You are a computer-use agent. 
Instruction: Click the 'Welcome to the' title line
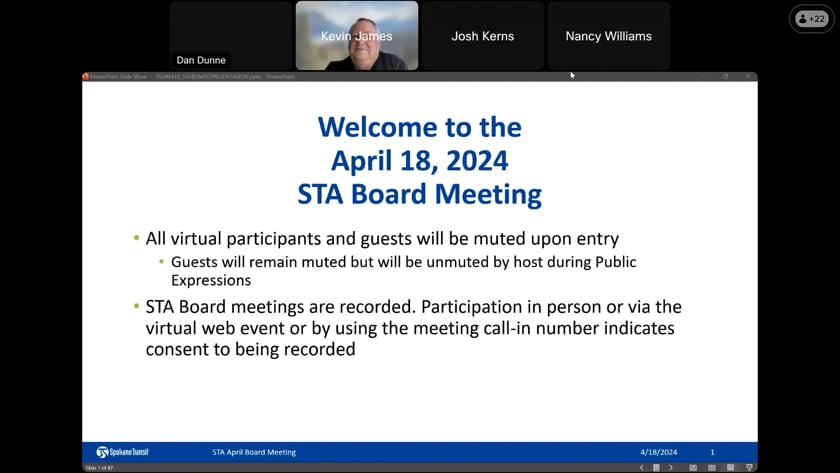(419, 127)
